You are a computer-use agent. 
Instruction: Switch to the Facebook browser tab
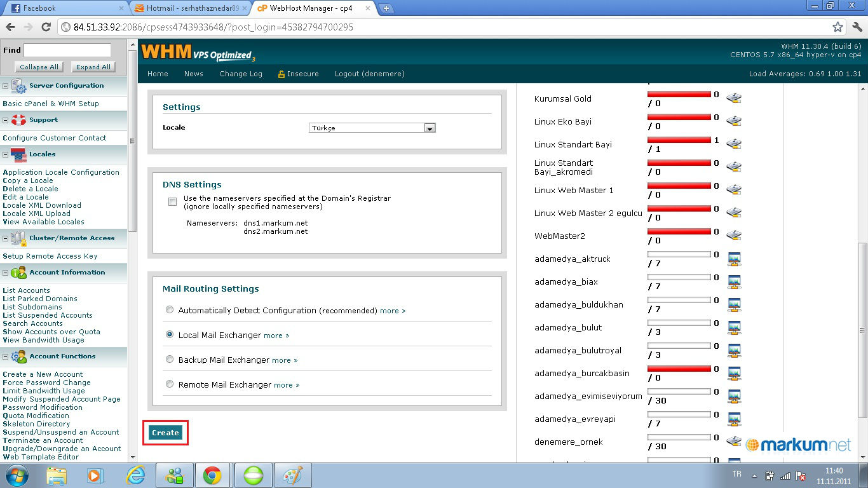64,8
